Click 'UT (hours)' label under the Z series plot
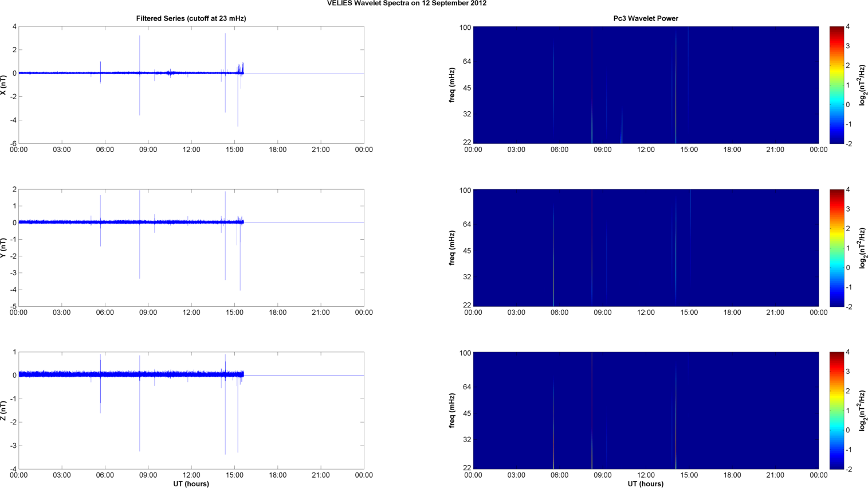 [191, 484]
